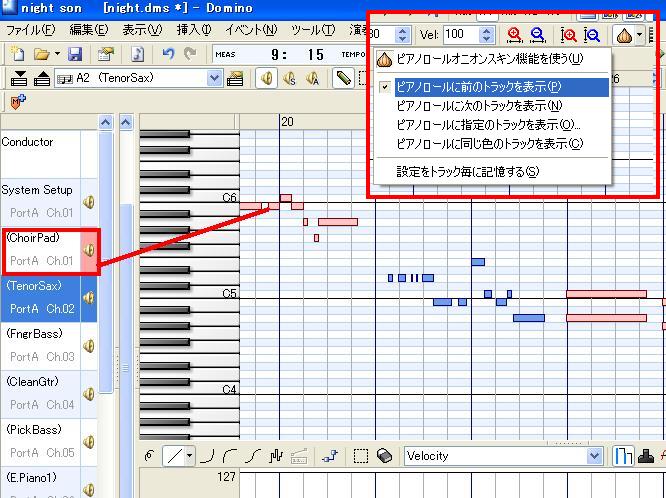
Task: Click the marker-add icon below toolbar
Action: 18,102
